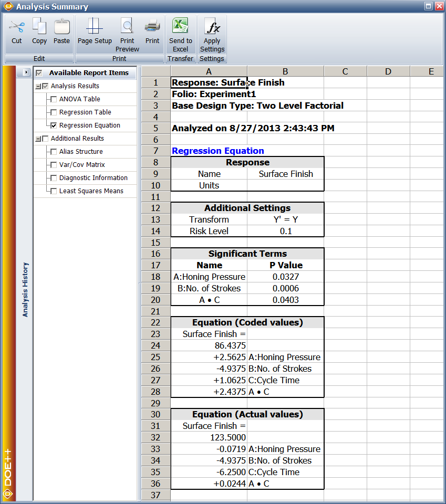Open Page Setup
The image size is (446, 504).
[95, 31]
